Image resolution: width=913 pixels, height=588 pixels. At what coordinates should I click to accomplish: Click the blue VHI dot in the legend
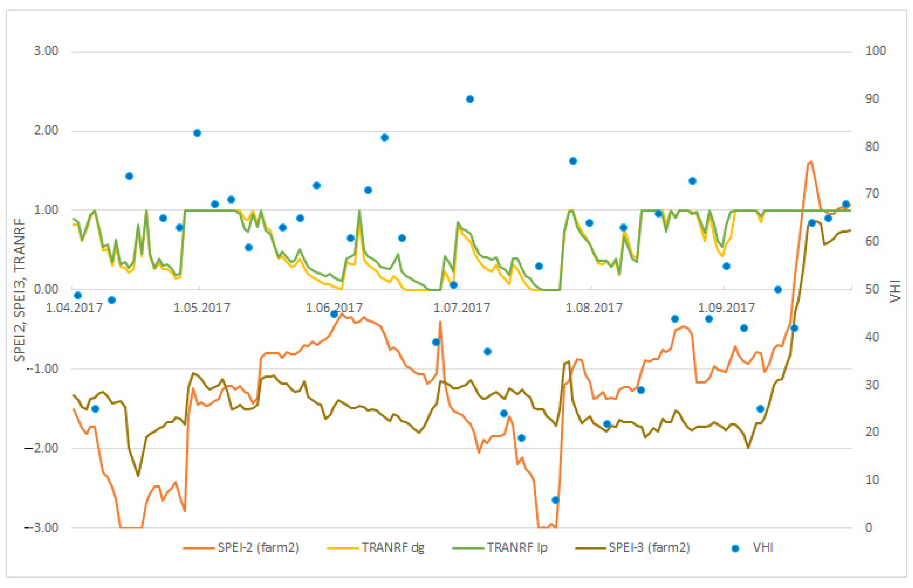[x=734, y=548]
